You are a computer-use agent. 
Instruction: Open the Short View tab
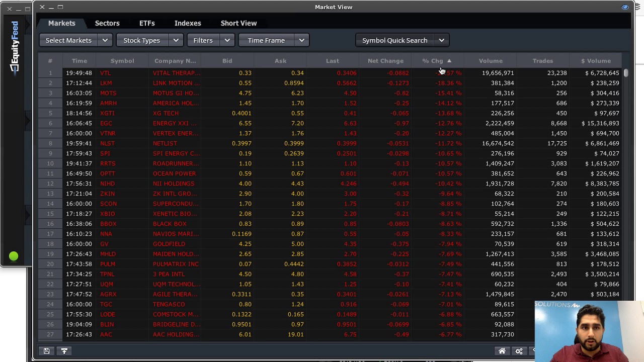tap(238, 23)
